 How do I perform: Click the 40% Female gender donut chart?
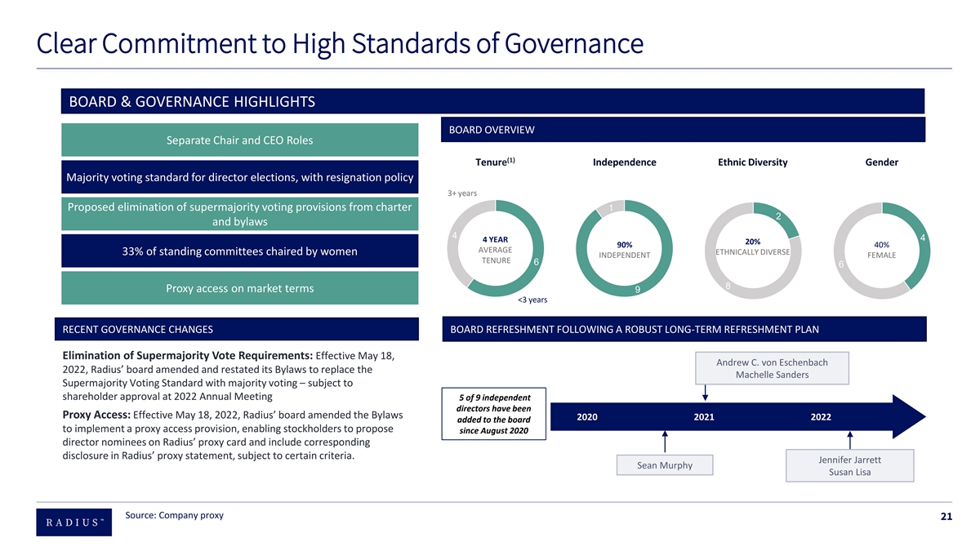pos(881,249)
